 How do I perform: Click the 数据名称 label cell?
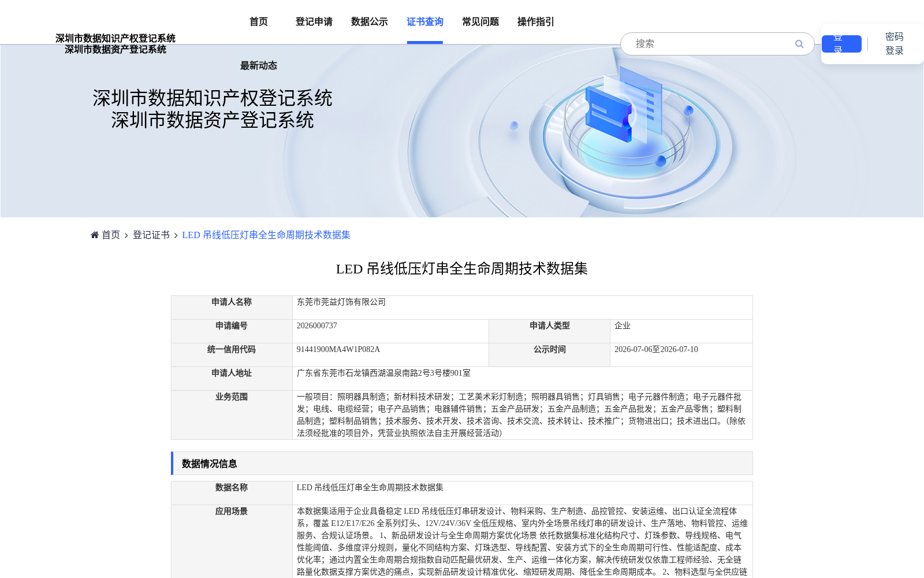232,493
